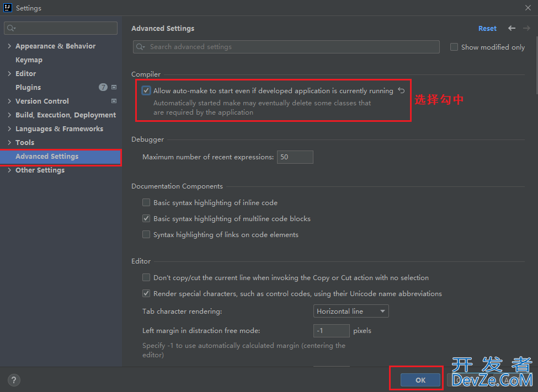Image resolution: width=538 pixels, height=392 pixels.
Task: Enable Don't copy/cut current line option
Action: (x=146, y=277)
